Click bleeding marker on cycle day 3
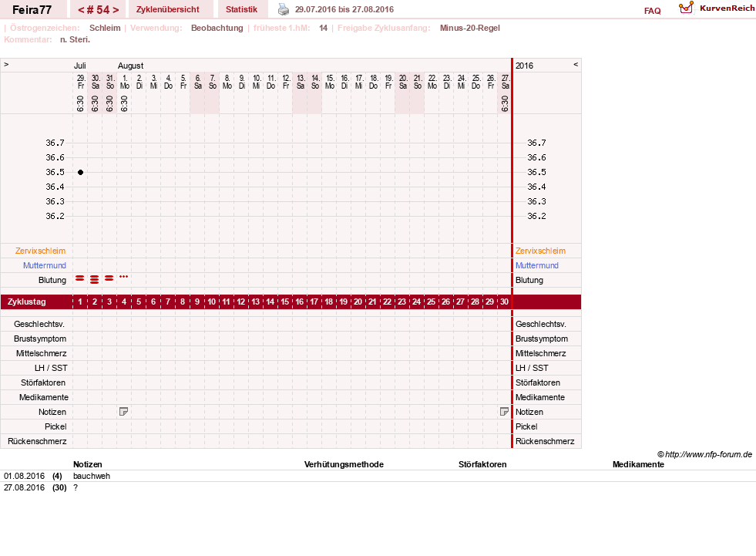Viewport: 756px width, 556px height. (109, 278)
